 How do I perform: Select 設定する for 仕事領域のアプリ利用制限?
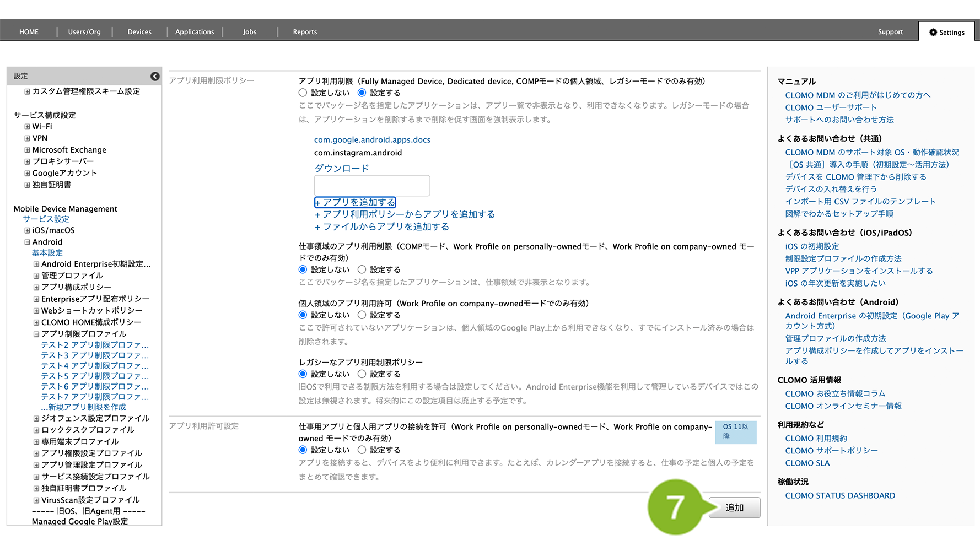362,269
